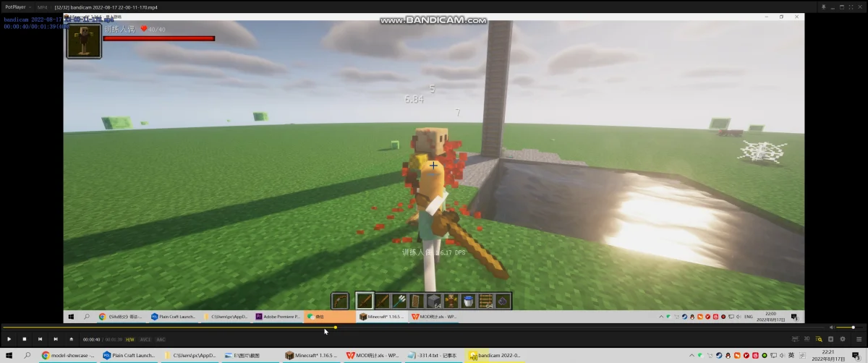Switch to Chrome model-showcase taskbar window
868x363 pixels.
click(x=68, y=355)
